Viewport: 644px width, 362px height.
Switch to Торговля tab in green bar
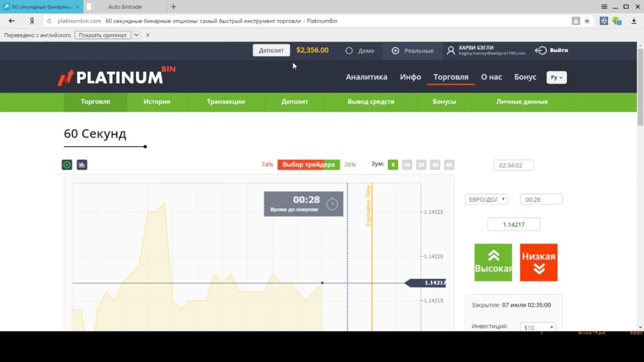tap(96, 102)
